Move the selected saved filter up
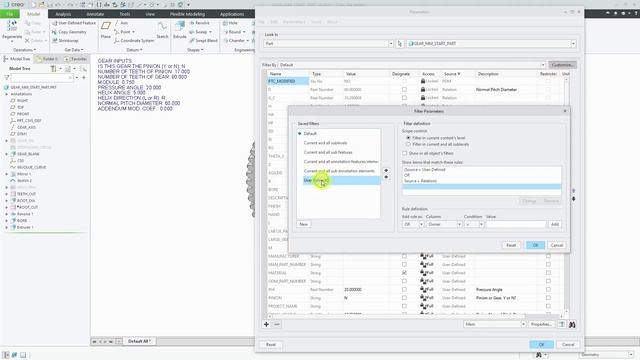This screenshot has height=360, width=640. [386, 170]
